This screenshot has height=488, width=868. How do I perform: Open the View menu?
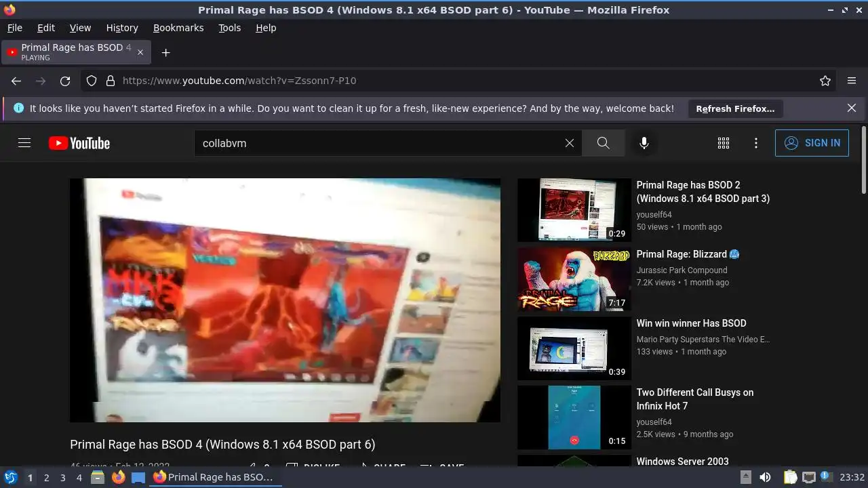[x=80, y=28]
